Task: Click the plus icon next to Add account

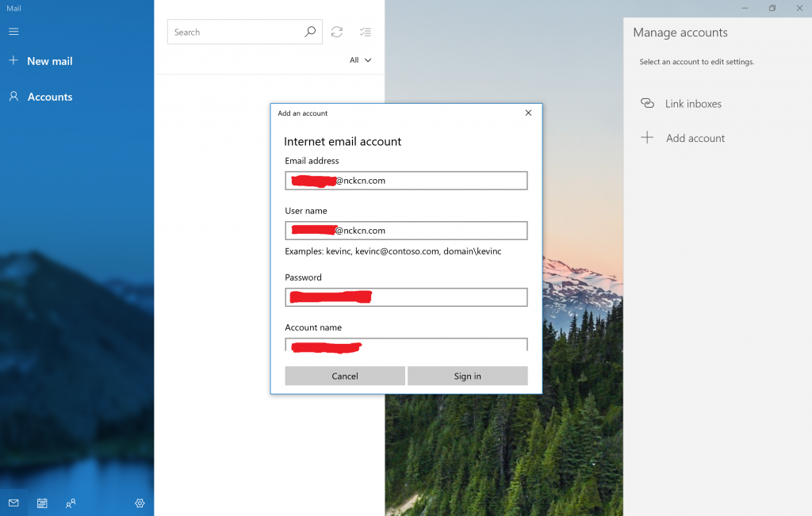Action: (648, 137)
